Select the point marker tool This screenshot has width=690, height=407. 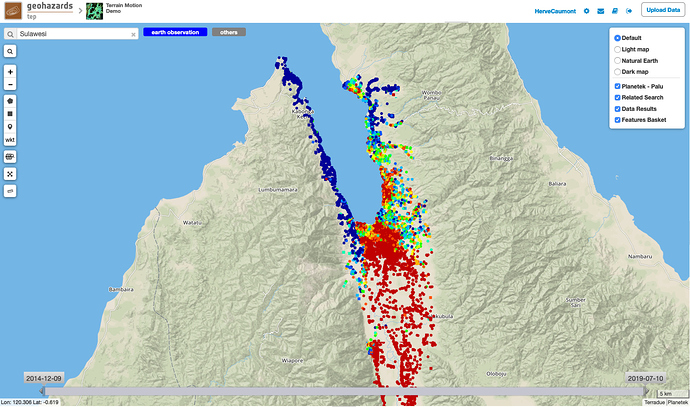(x=10, y=127)
